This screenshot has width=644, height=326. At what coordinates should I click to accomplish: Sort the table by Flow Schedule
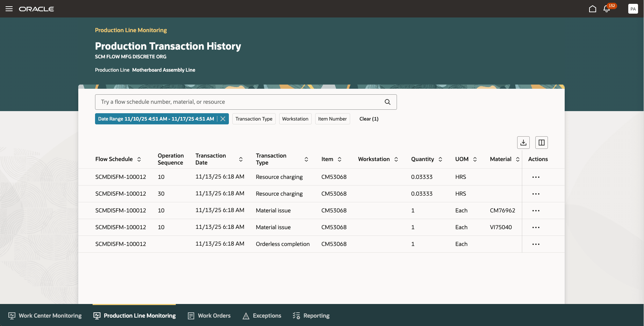coord(139,159)
